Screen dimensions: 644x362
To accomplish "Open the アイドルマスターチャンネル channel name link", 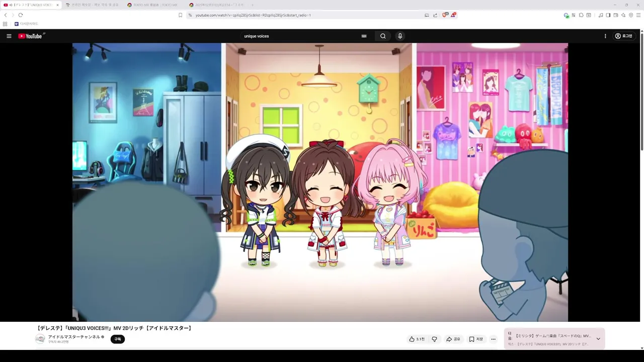I will point(74,337).
